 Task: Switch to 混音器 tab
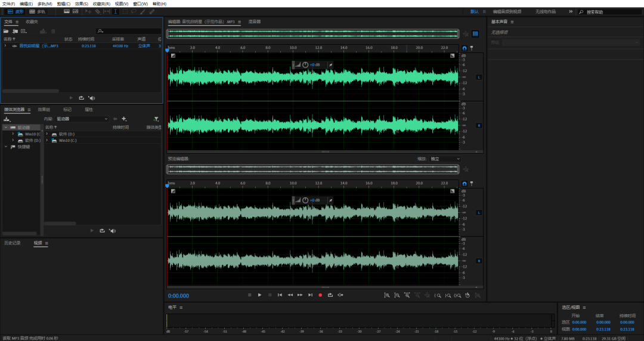click(255, 22)
